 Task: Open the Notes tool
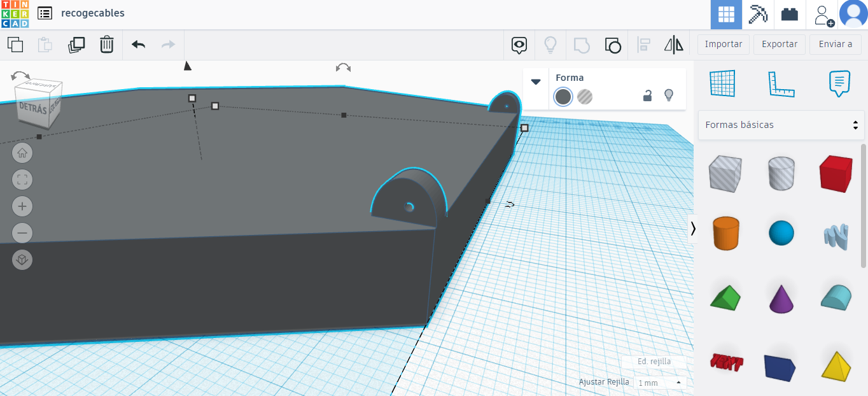tap(839, 83)
